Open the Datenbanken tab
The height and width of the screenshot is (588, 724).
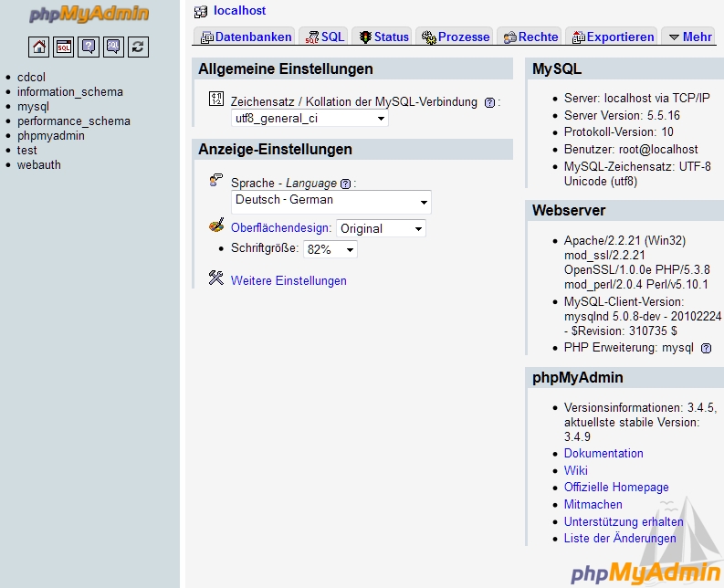(x=245, y=37)
